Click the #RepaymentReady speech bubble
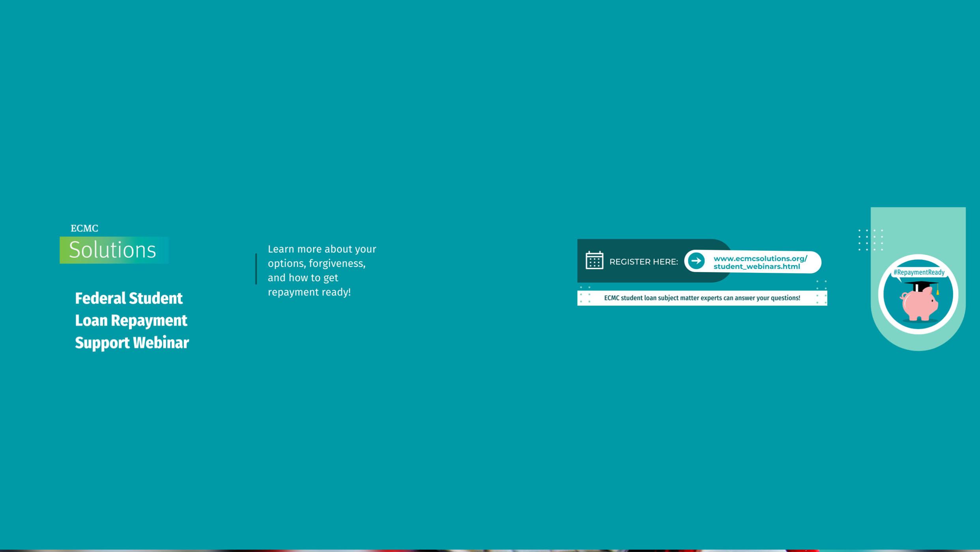This screenshot has width=980, height=552. click(x=918, y=272)
